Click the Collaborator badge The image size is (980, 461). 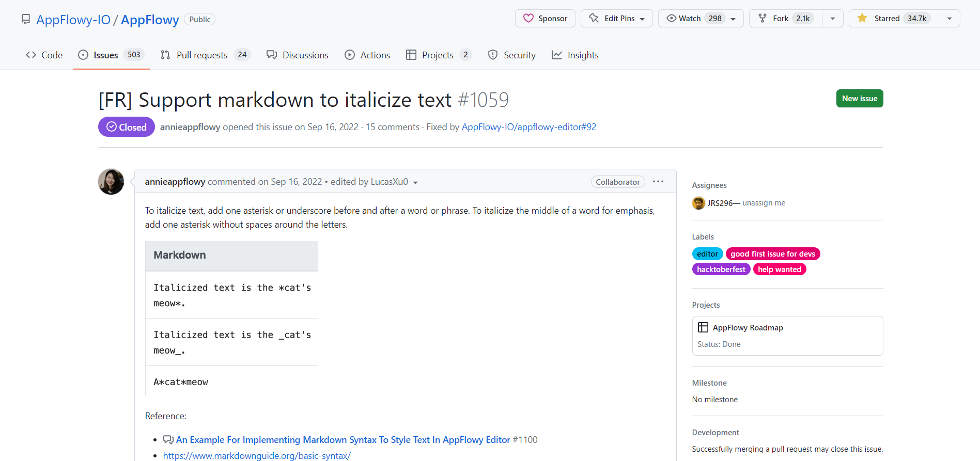pos(618,182)
